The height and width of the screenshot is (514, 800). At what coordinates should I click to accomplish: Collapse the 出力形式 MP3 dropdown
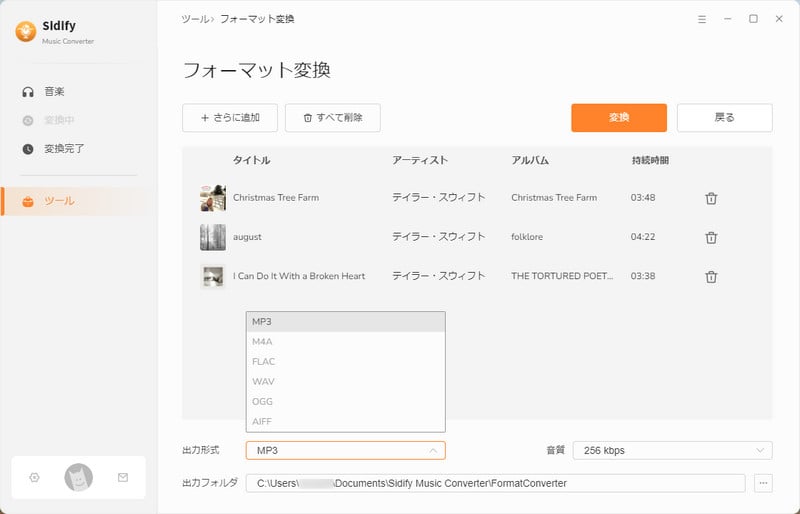point(345,451)
